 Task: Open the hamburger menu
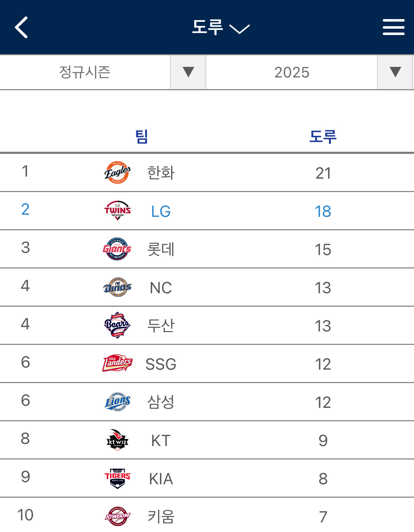[x=393, y=27]
